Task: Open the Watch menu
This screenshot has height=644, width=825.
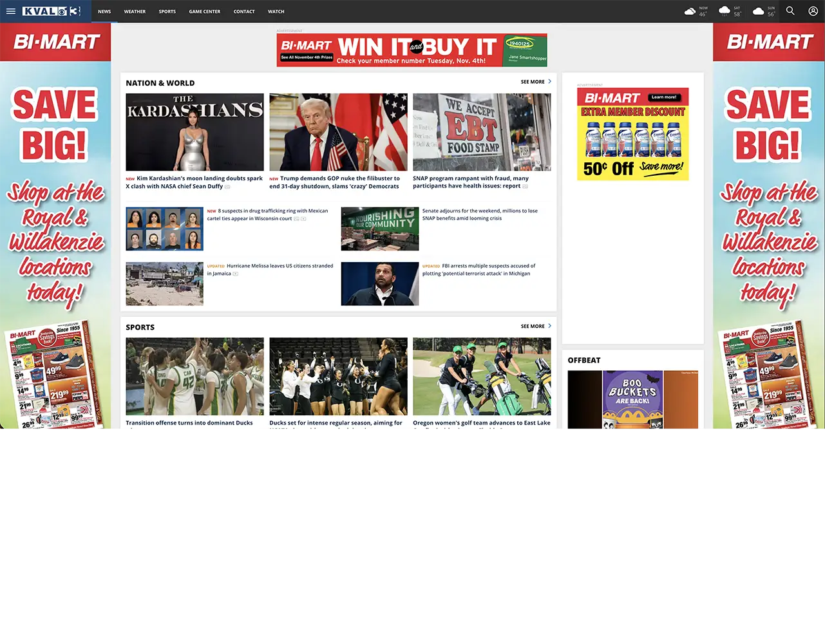Action: (x=276, y=12)
